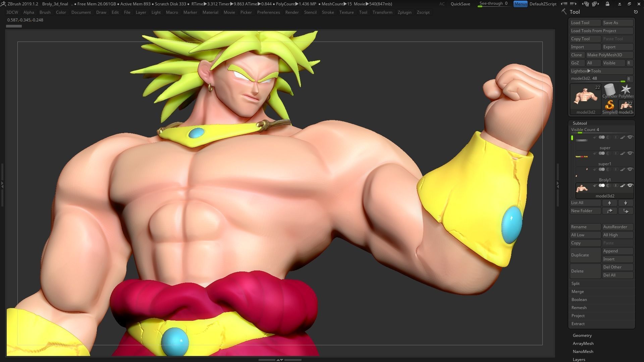Image resolution: width=644 pixels, height=362 pixels.
Task: Collapse the Subtool section header
Action: pyautogui.click(x=580, y=123)
